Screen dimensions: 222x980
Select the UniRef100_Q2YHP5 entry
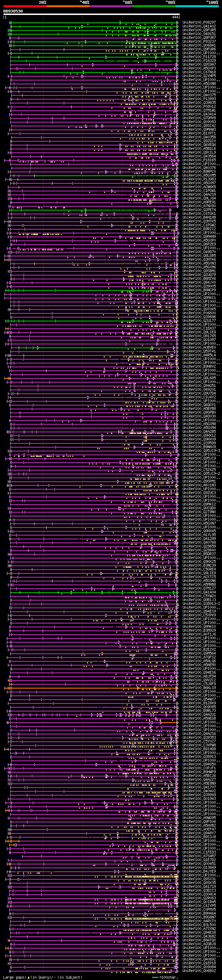[x=199, y=76]
